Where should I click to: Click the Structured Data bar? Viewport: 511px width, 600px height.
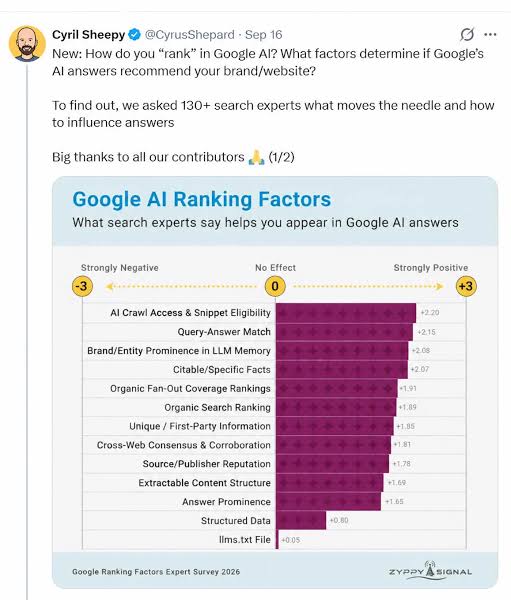tap(301, 520)
